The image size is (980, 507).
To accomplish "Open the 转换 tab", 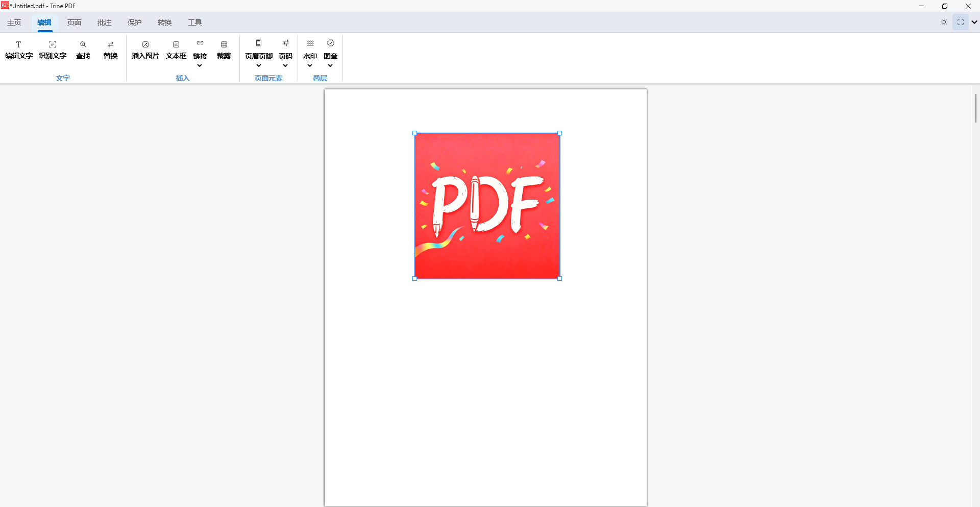I will (x=165, y=22).
